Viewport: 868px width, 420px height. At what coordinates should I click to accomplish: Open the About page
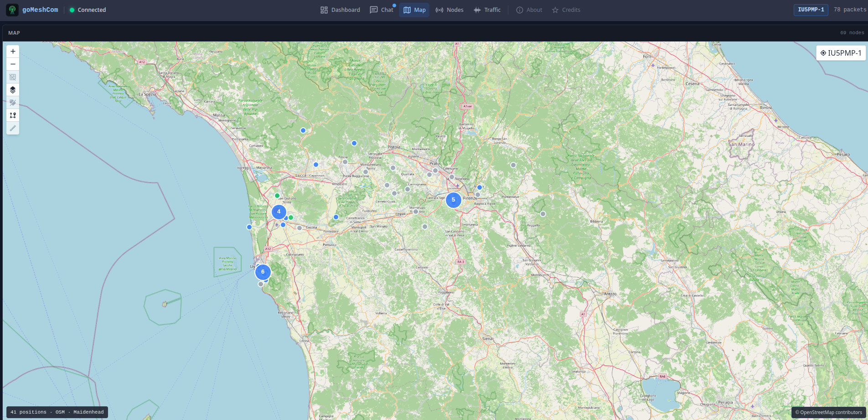pyautogui.click(x=529, y=10)
